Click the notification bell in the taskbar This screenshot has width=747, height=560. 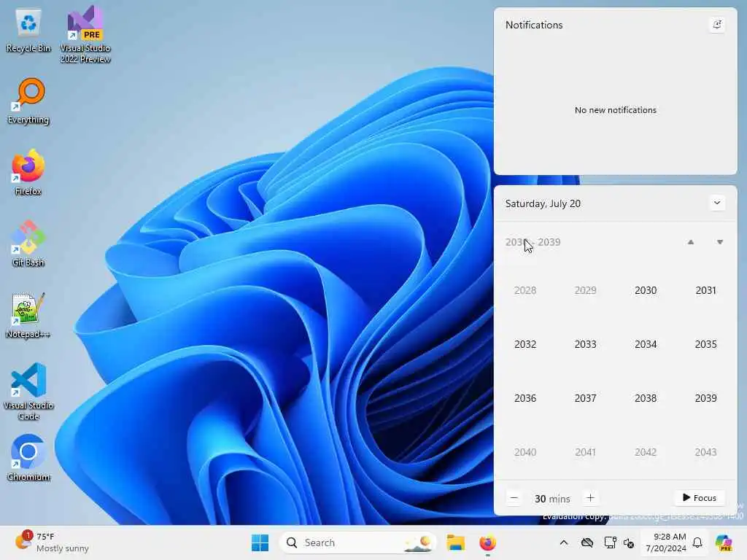697,542
